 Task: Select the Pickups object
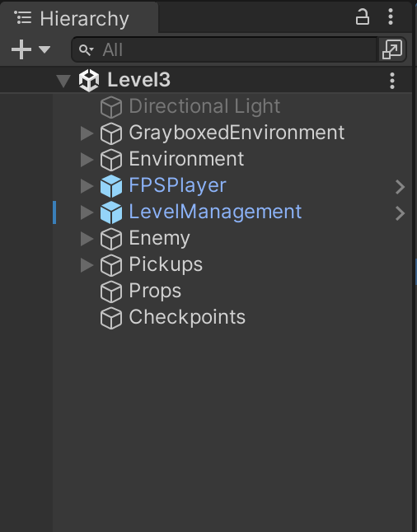(x=166, y=264)
